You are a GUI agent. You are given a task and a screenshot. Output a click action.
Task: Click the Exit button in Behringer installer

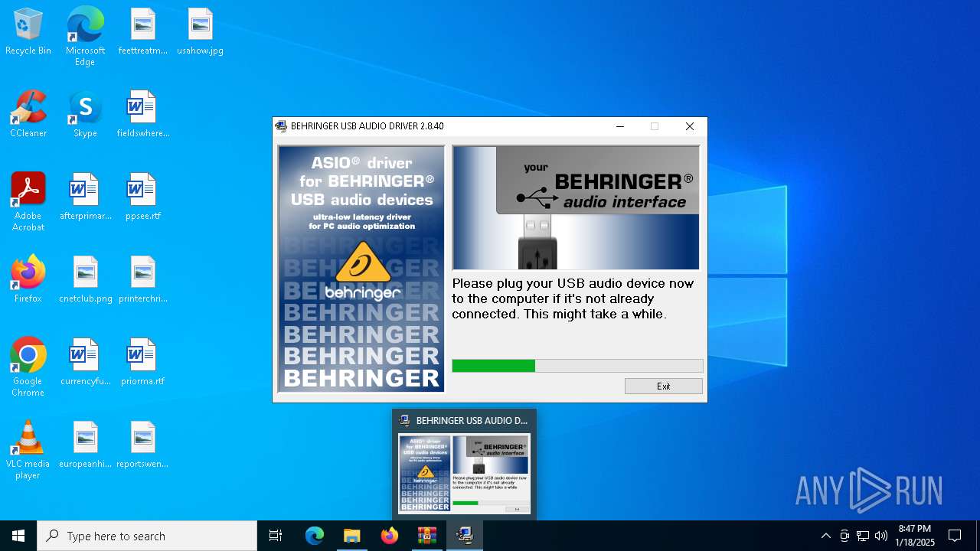663,386
